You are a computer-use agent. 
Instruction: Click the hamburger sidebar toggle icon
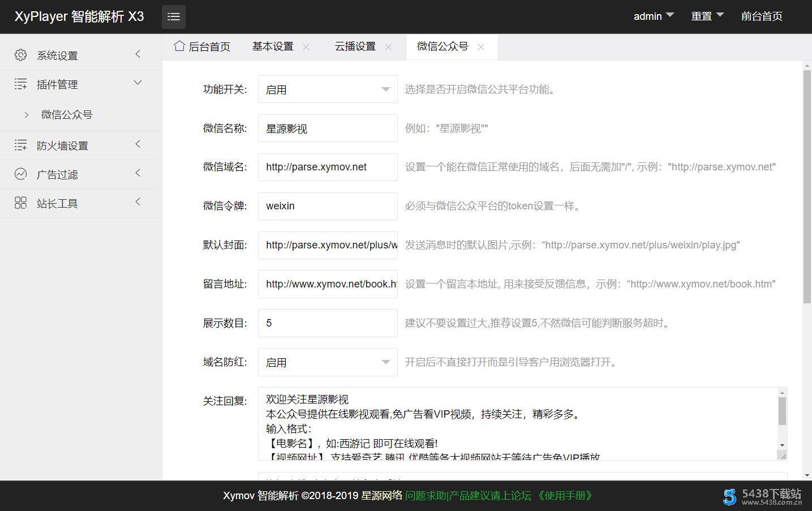(x=174, y=17)
